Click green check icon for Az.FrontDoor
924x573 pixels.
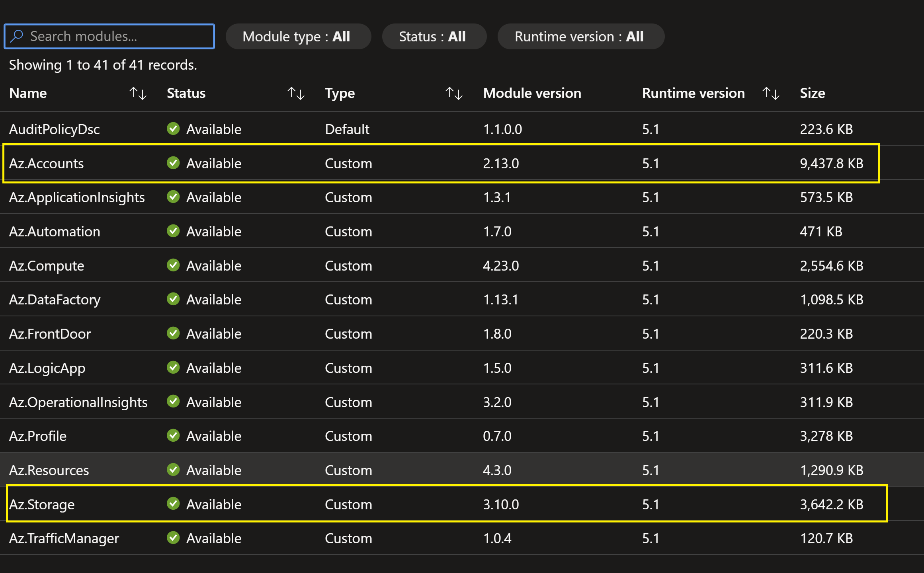pos(173,333)
